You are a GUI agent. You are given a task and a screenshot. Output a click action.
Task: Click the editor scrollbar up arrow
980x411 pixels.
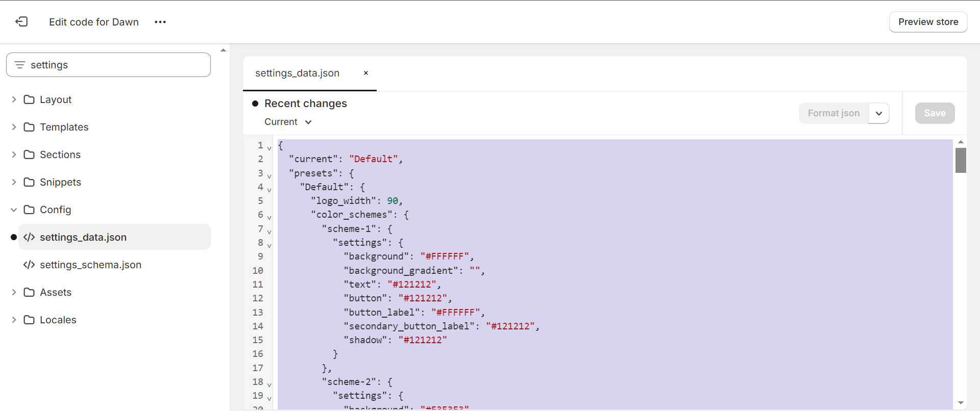click(961, 142)
